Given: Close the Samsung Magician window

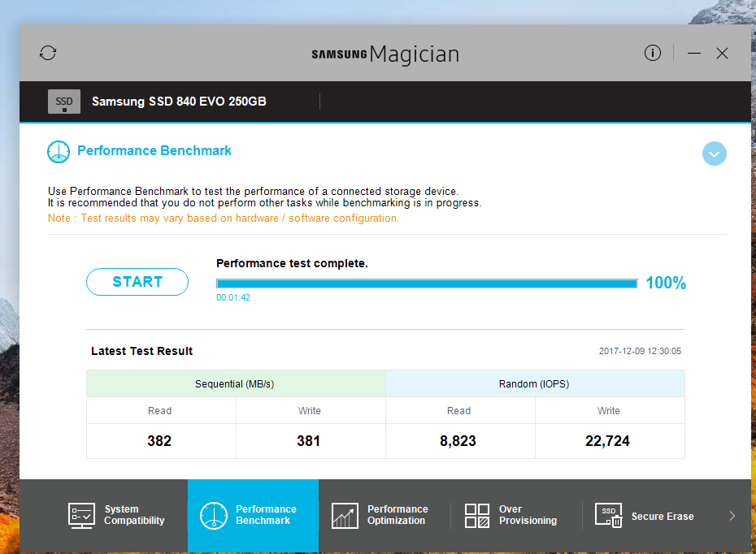Looking at the screenshot, I should coord(722,53).
